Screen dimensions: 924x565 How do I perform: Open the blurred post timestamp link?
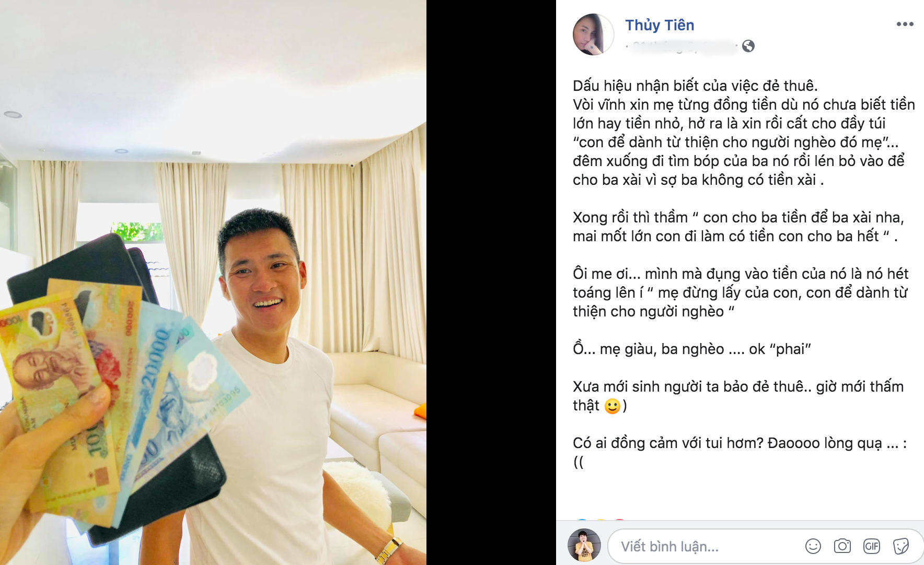click(682, 46)
